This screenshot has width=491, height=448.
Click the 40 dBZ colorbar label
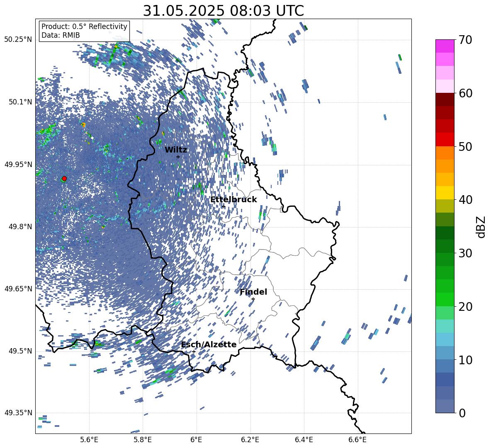tap(466, 200)
